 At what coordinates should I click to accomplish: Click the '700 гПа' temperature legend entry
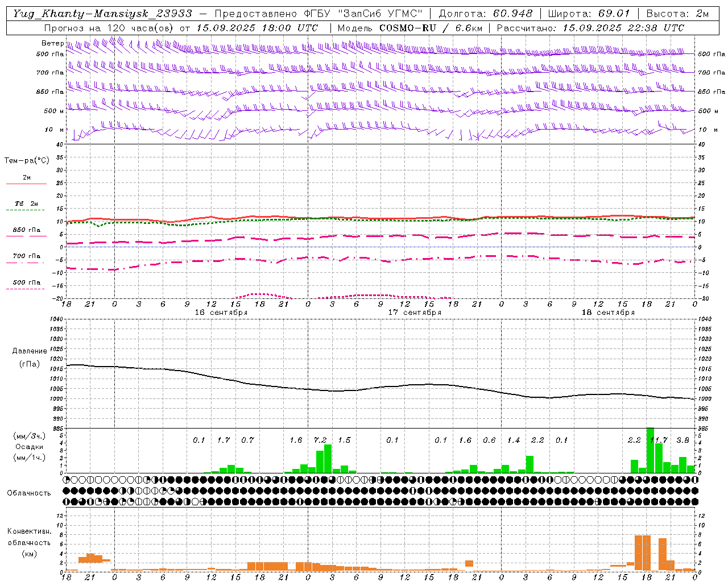tap(26, 256)
